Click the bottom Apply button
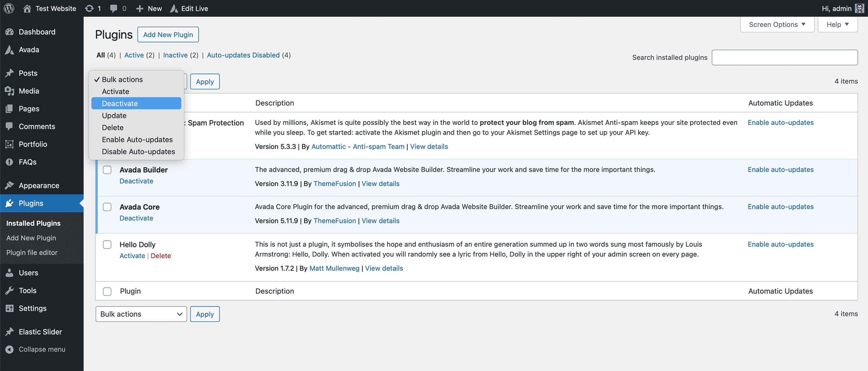 [205, 314]
